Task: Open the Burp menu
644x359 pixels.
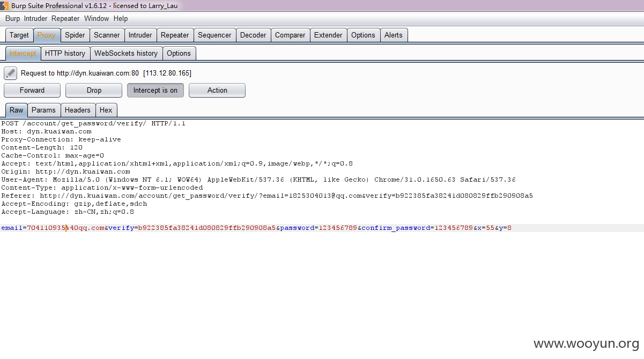Action: 13,18
